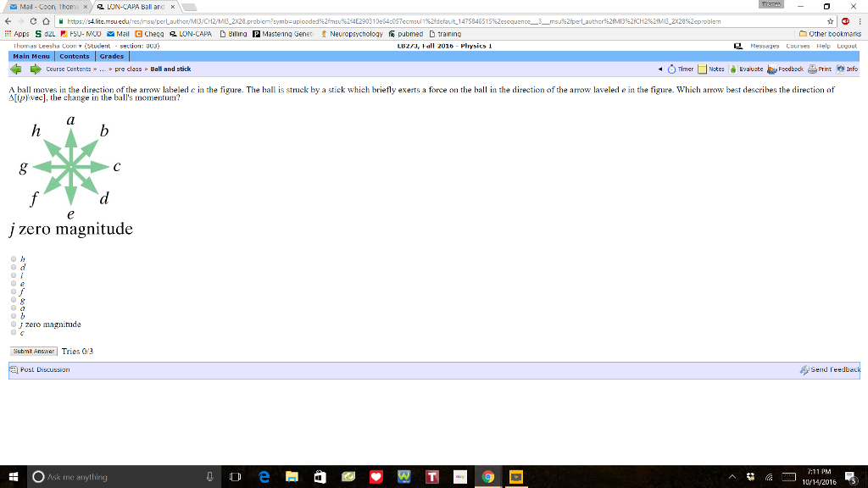This screenshot has width=868, height=488.
Task: Select radio option b
Action: (x=14, y=316)
